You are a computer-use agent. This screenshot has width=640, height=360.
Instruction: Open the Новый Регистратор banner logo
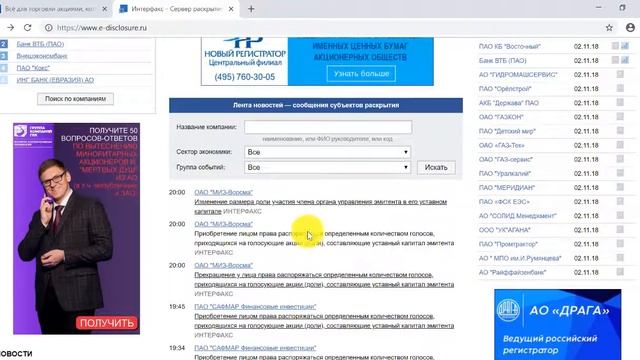(x=244, y=61)
